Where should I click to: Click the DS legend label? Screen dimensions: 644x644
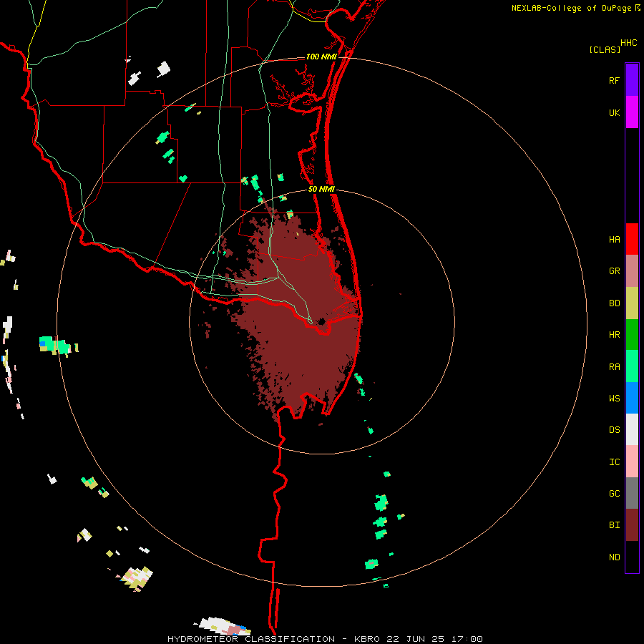pos(614,430)
